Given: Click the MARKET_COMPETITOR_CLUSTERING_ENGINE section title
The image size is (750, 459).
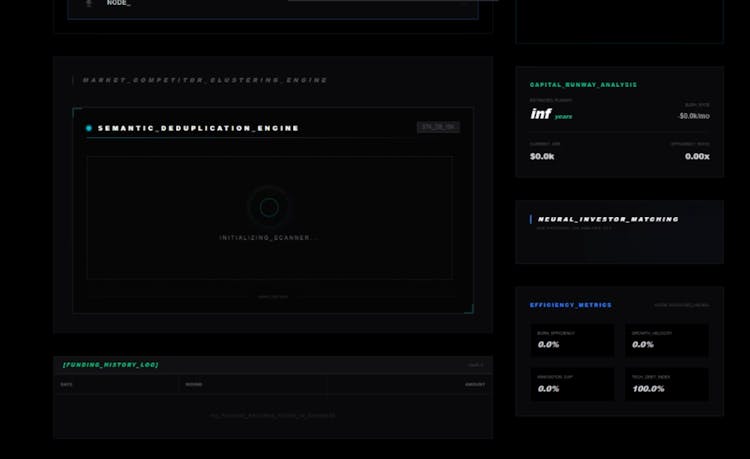Looking at the screenshot, I should coord(204,80).
